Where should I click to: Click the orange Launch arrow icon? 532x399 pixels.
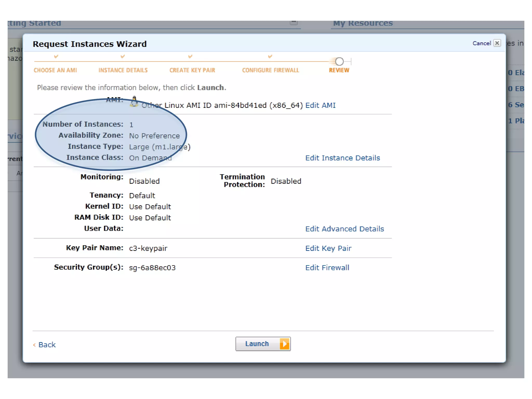pos(285,344)
